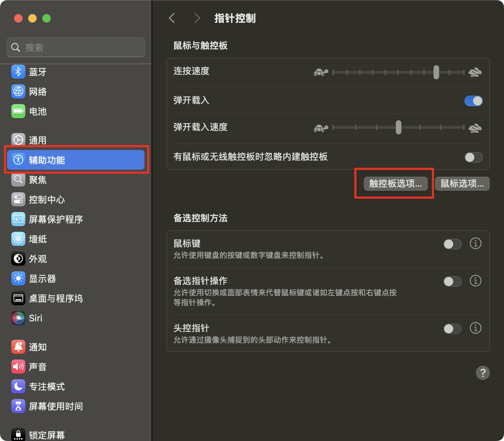Image resolution: width=504 pixels, height=441 pixels.
Task: Open the Siri icon in sidebar
Action: [18, 318]
